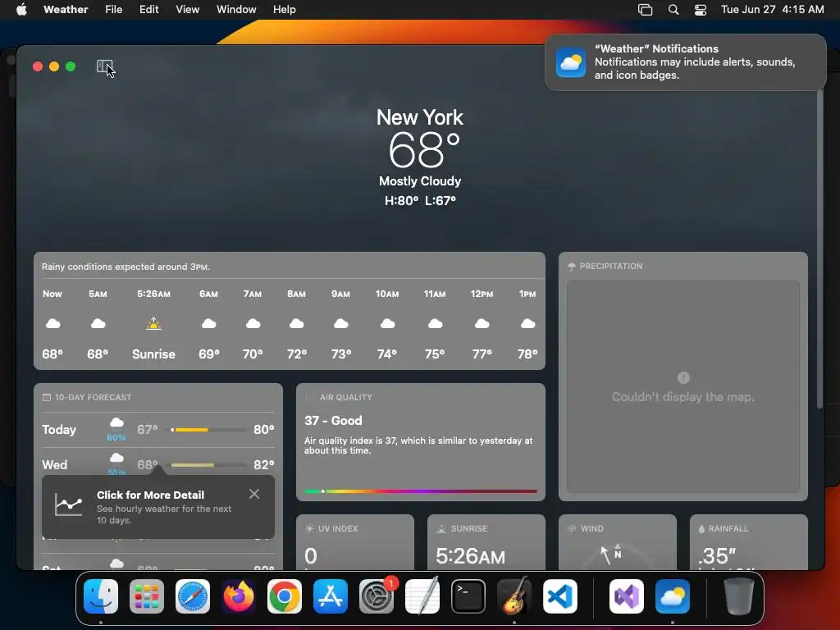This screenshot has height=630, width=840.
Task: Open Finder from the Dock
Action: (101, 596)
